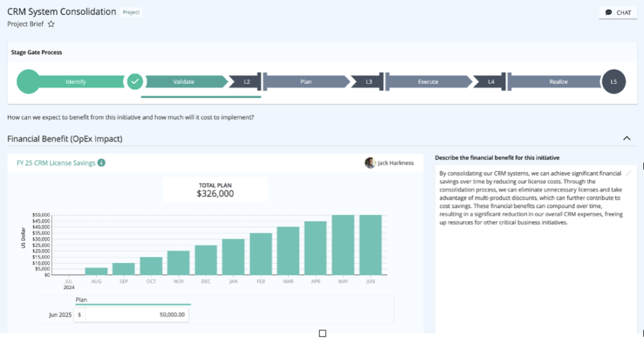Select the OCT bar in chart
The height and width of the screenshot is (353, 644).
[x=151, y=266]
